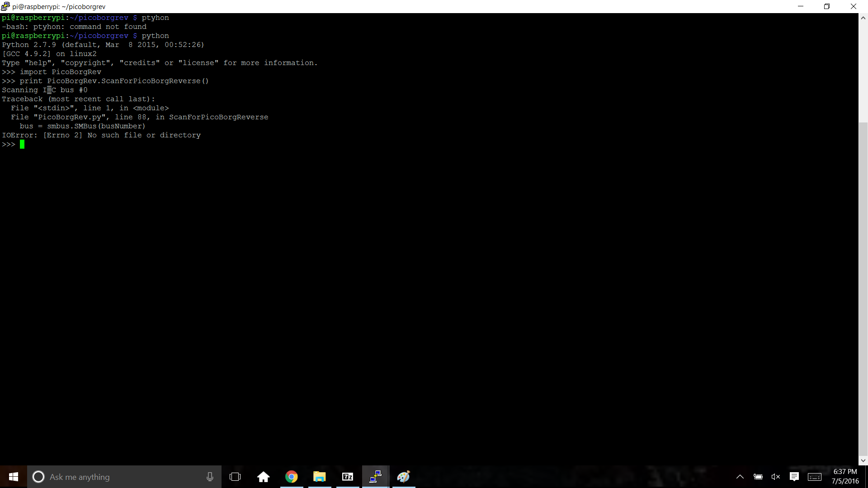Show hidden system tray icons

click(x=740, y=477)
